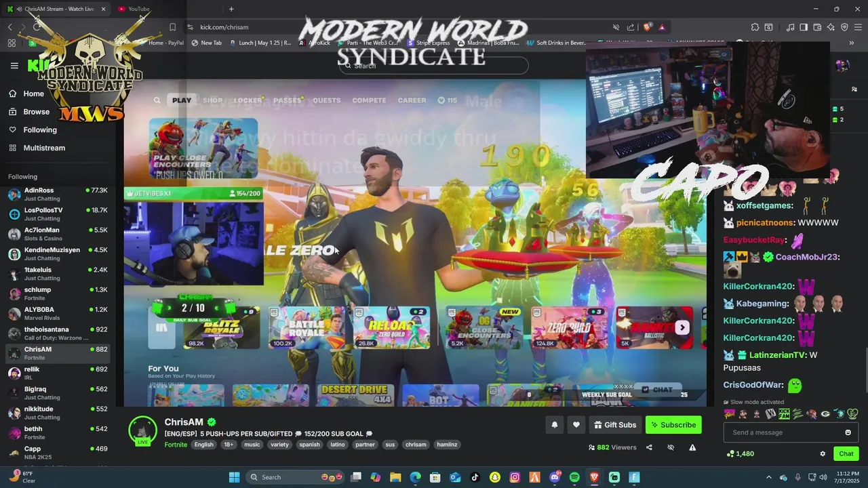Click the green Chat send button
868x488 pixels.
846,454
